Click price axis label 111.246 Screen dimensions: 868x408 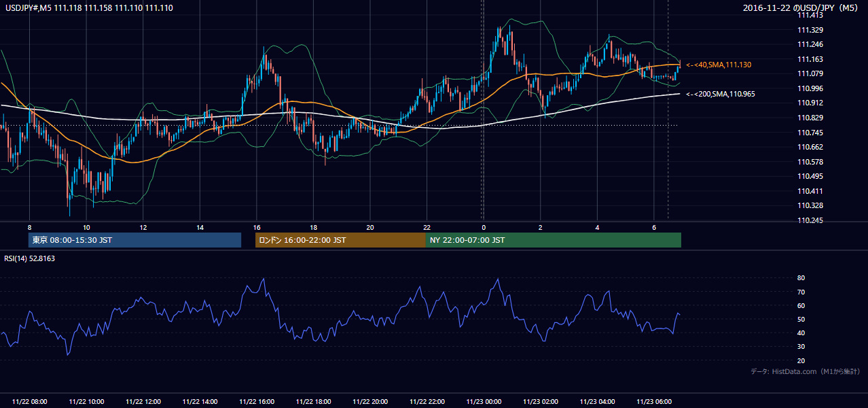[810, 44]
